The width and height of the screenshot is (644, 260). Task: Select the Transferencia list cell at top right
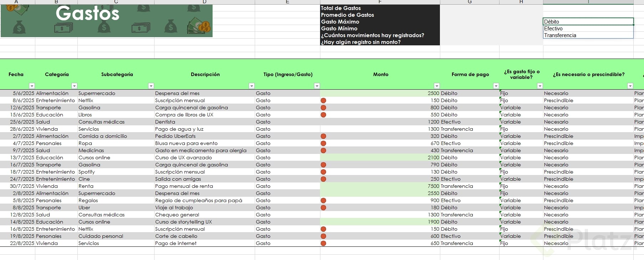(x=588, y=35)
